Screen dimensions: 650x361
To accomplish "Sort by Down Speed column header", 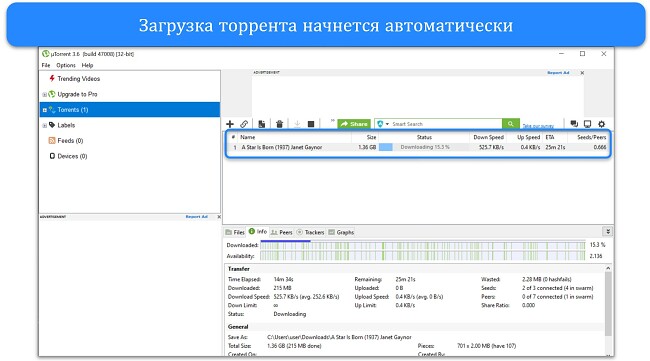I will 488,137.
